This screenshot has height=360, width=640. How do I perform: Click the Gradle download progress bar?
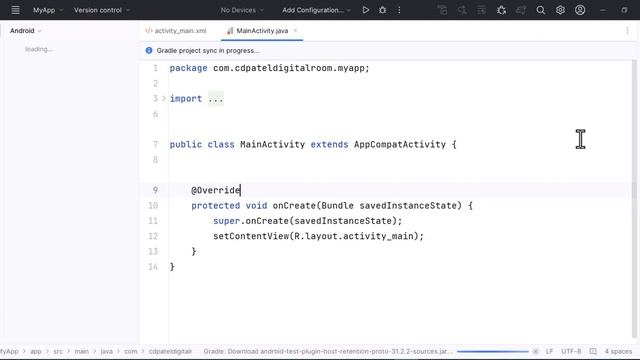(x=493, y=351)
